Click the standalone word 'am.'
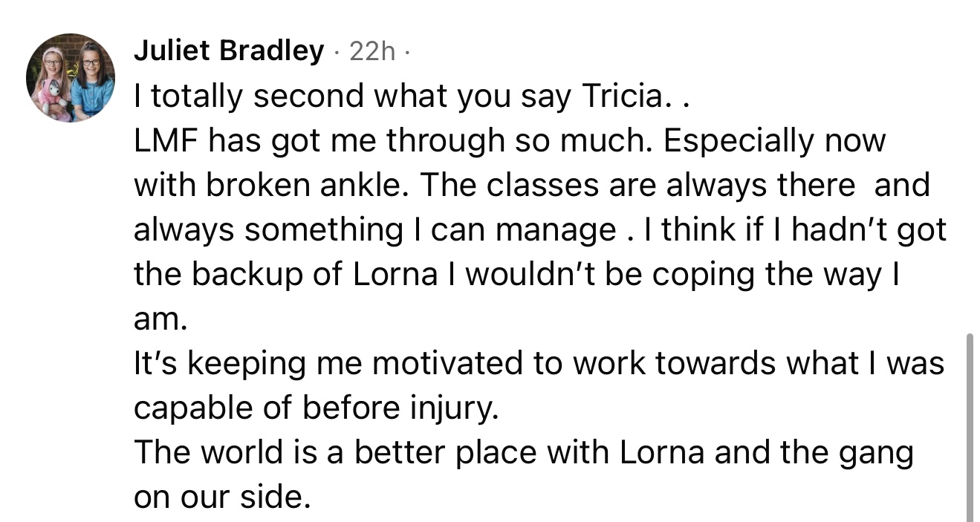980x522 pixels. pyautogui.click(x=158, y=319)
